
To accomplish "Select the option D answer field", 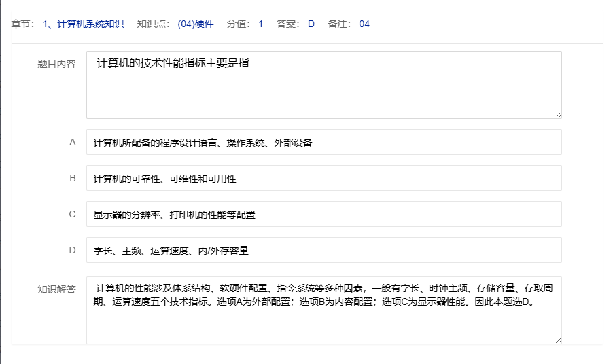I will [x=323, y=251].
